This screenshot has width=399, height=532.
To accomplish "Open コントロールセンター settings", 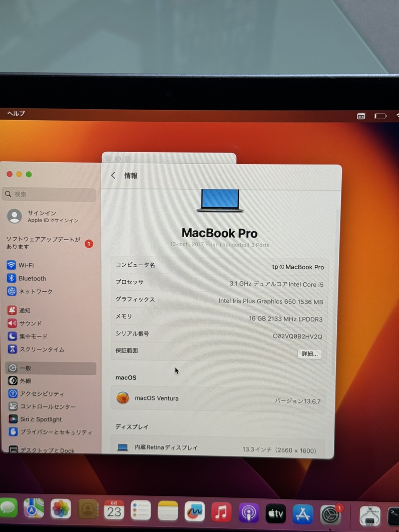I will point(48,406).
